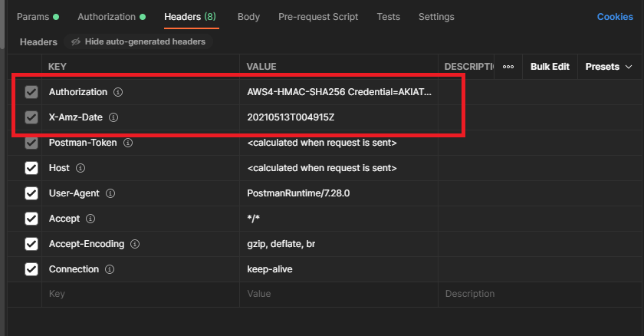
Task: Click info icon next to Authorization header
Action: [118, 92]
